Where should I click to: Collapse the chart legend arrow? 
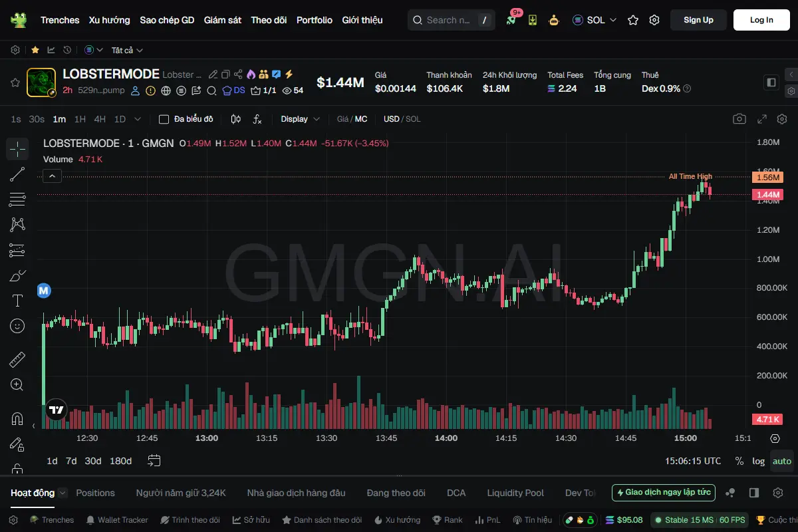[x=53, y=176]
